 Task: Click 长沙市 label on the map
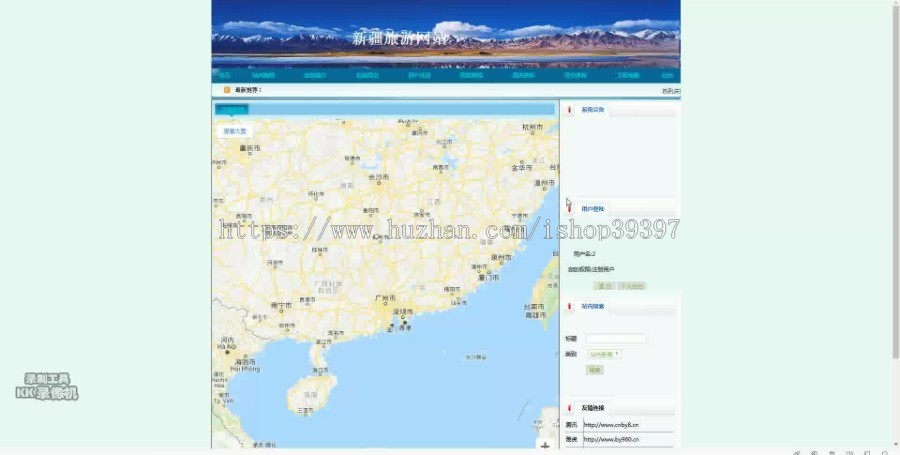click(x=379, y=177)
